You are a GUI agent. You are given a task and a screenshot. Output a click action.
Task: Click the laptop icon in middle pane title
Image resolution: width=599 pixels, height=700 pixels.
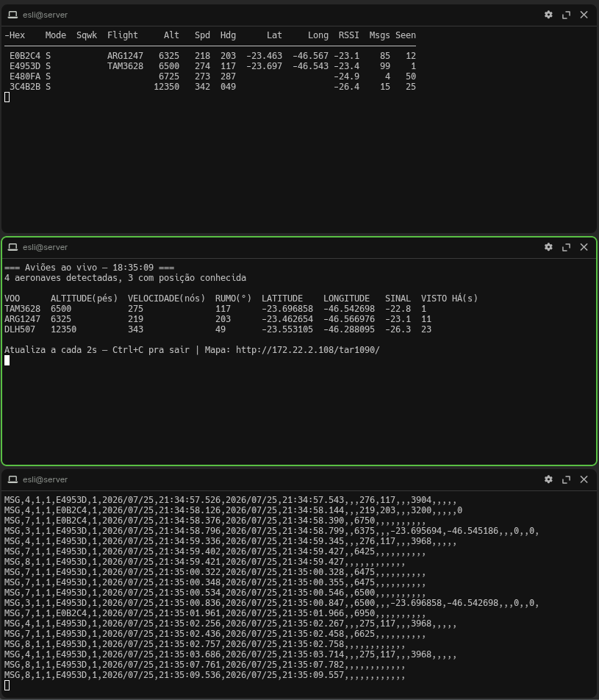pyautogui.click(x=13, y=247)
